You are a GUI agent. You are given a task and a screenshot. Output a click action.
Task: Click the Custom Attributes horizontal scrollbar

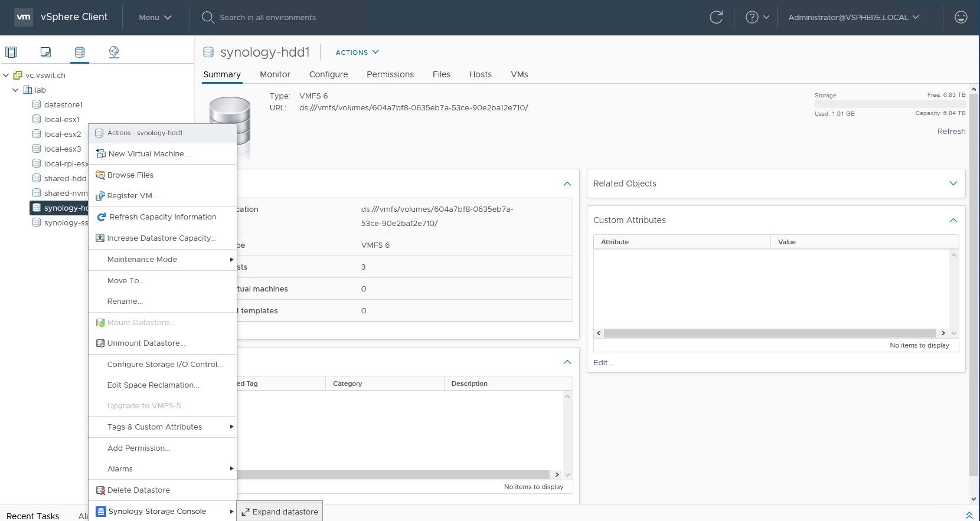tap(769, 333)
